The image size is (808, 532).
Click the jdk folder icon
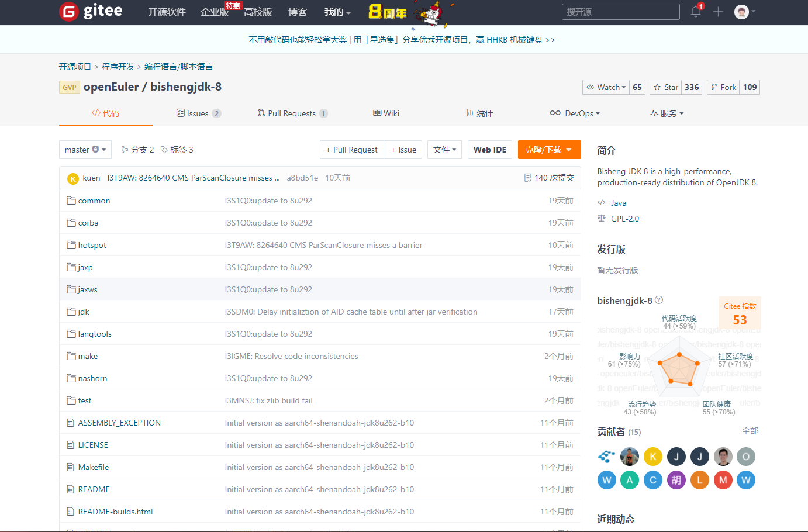coord(71,312)
